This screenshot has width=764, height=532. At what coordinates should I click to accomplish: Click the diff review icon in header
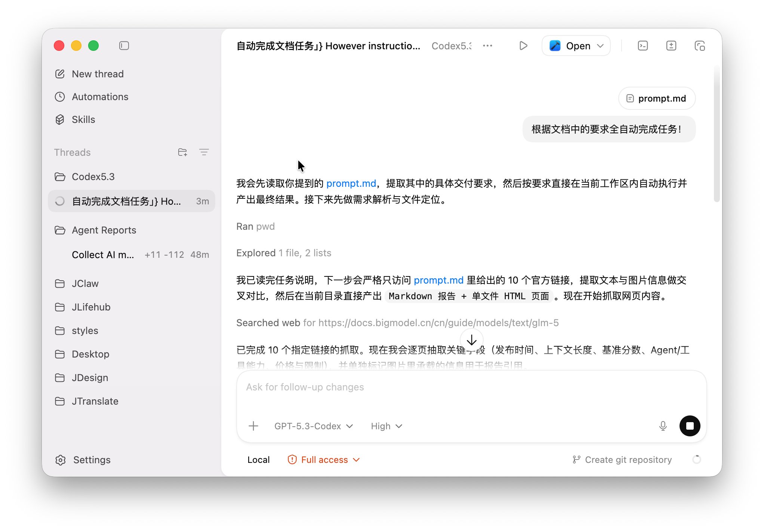click(671, 46)
